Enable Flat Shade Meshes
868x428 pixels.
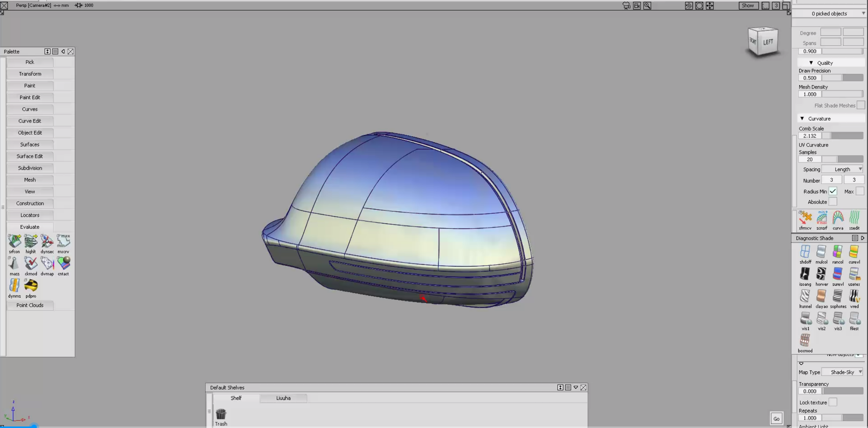(x=861, y=105)
